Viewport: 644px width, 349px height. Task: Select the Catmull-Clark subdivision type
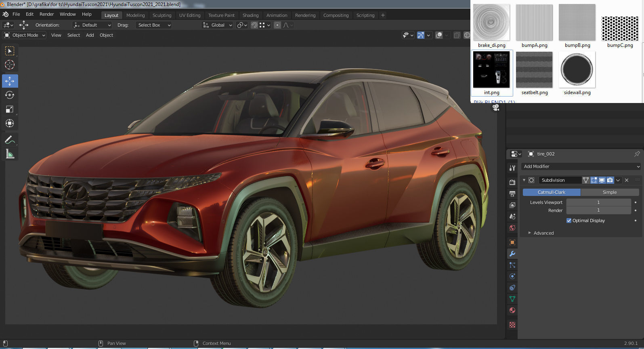click(x=552, y=192)
